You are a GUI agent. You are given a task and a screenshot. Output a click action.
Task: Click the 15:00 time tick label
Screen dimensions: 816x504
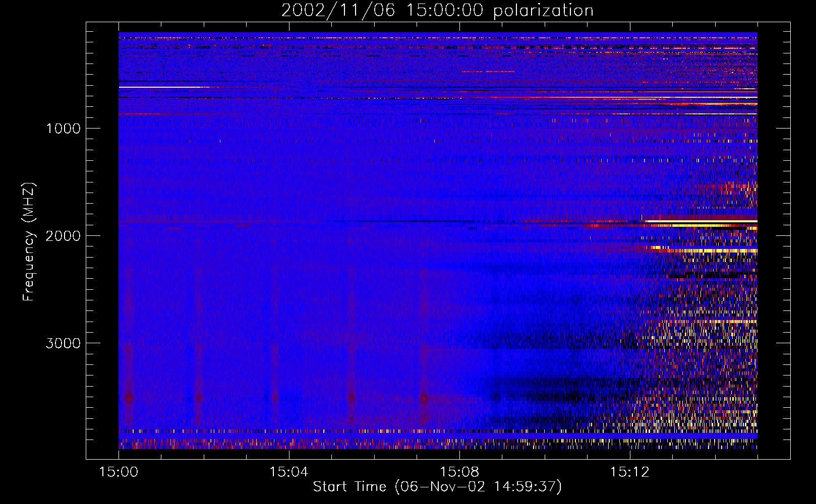click(119, 472)
